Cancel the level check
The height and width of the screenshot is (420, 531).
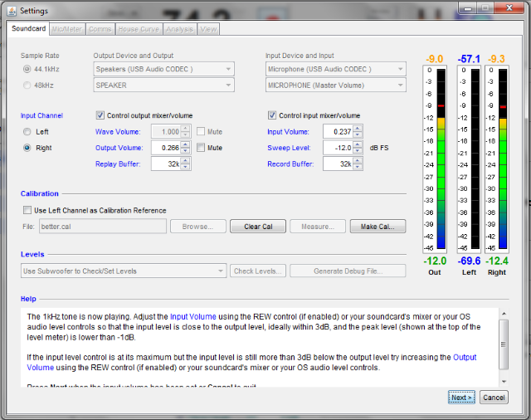coord(494,398)
